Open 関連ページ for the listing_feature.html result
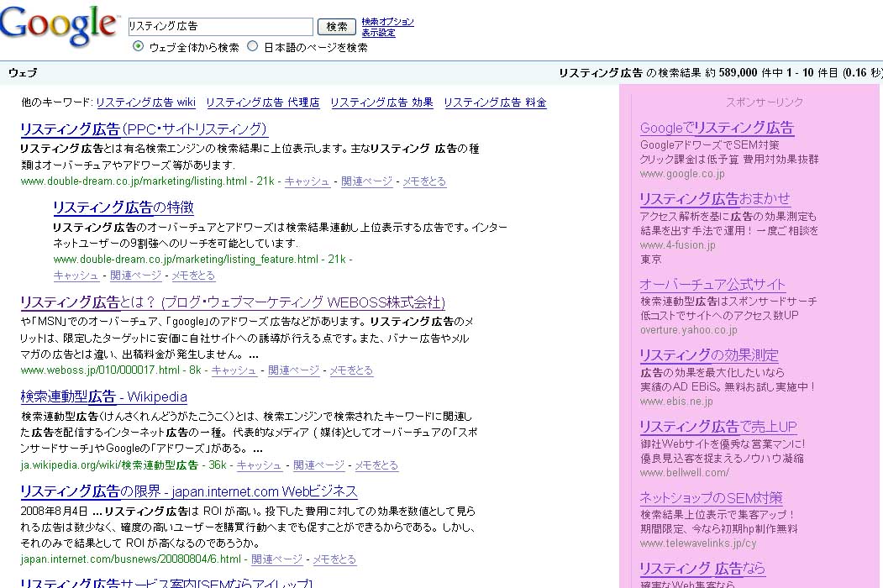This screenshot has width=883, height=588. [136, 276]
